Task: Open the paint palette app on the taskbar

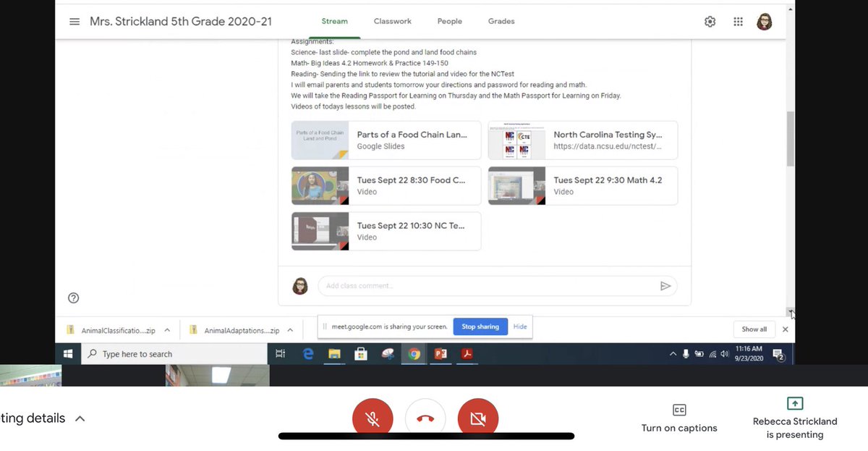Action: coord(387,354)
